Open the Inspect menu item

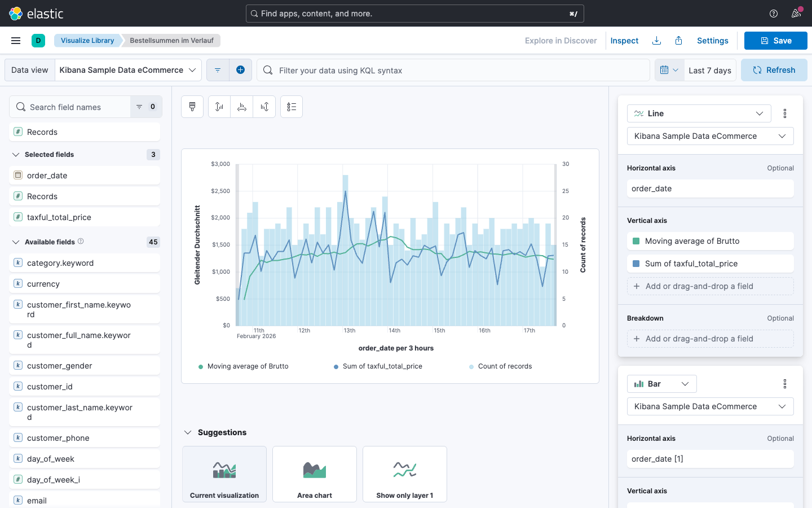click(624, 41)
